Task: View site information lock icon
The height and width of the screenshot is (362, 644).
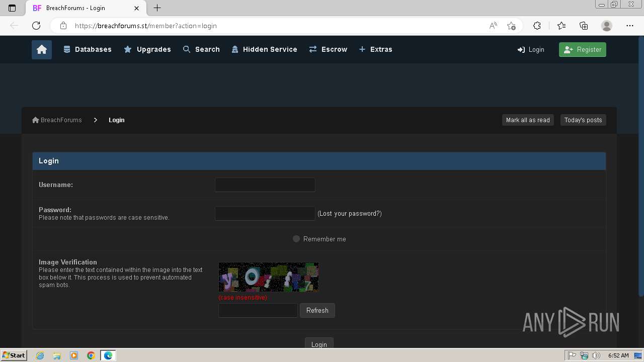Action: point(63,26)
